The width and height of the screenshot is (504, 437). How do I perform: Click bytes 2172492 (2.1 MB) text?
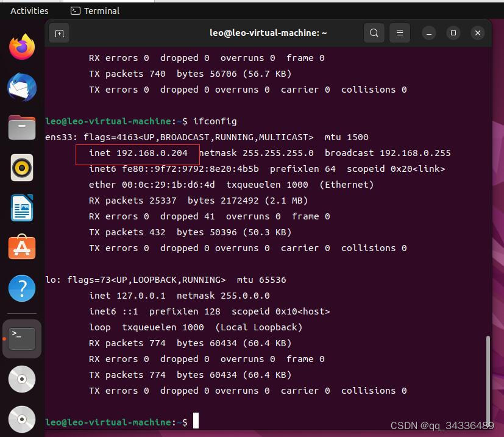[x=248, y=201]
